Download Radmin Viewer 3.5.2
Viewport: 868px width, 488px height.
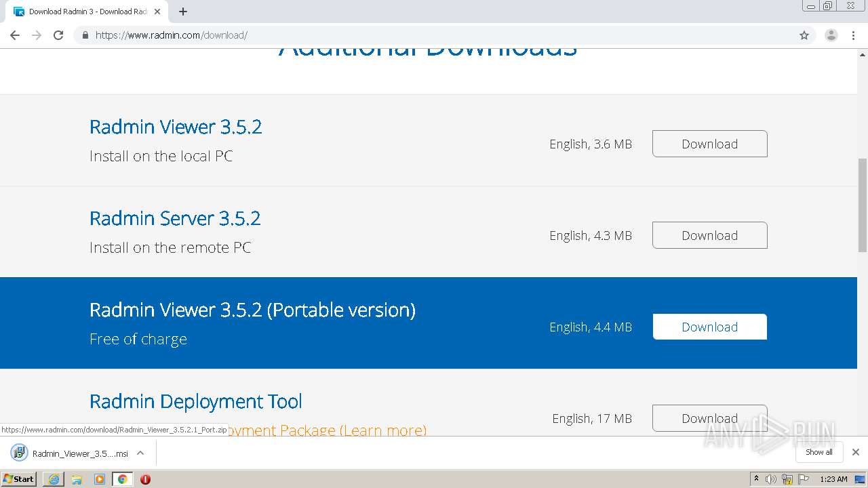(x=709, y=144)
